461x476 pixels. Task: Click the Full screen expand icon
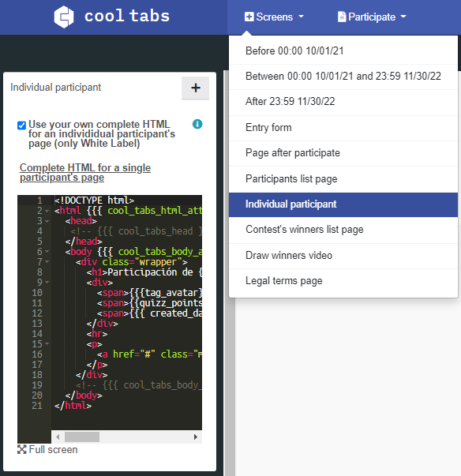[x=21, y=449]
